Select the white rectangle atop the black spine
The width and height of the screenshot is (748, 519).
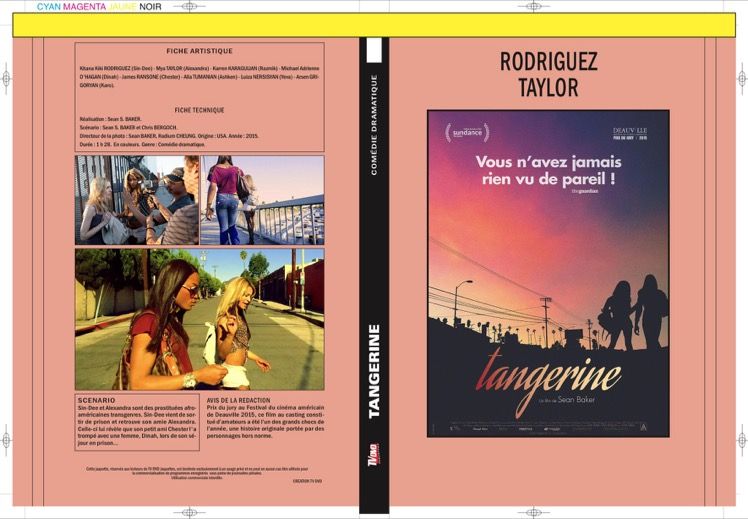click(374, 50)
